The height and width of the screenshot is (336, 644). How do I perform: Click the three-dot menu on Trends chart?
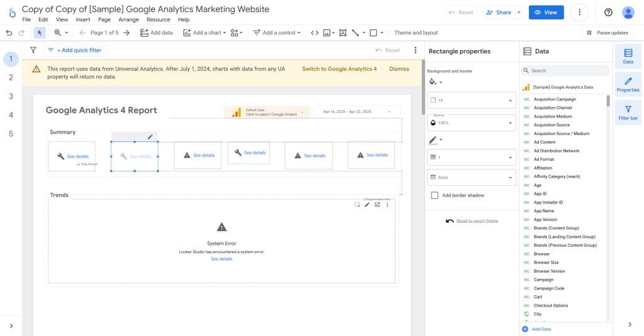387,205
